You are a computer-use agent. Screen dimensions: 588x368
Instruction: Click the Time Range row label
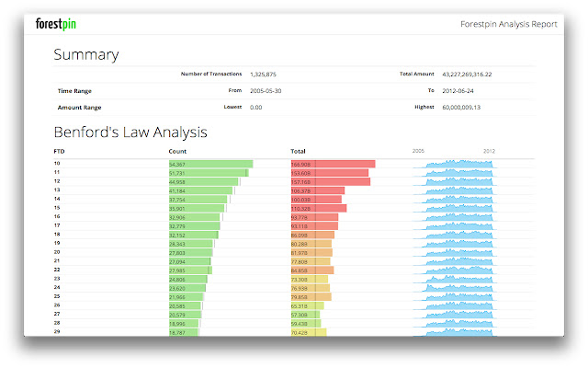tap(74, 91)
